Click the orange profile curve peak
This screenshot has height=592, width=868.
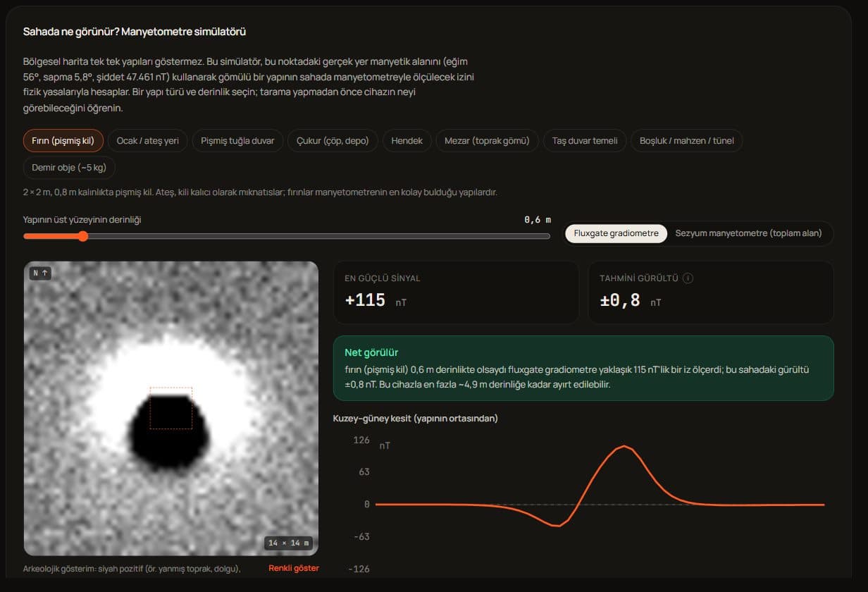624,446
